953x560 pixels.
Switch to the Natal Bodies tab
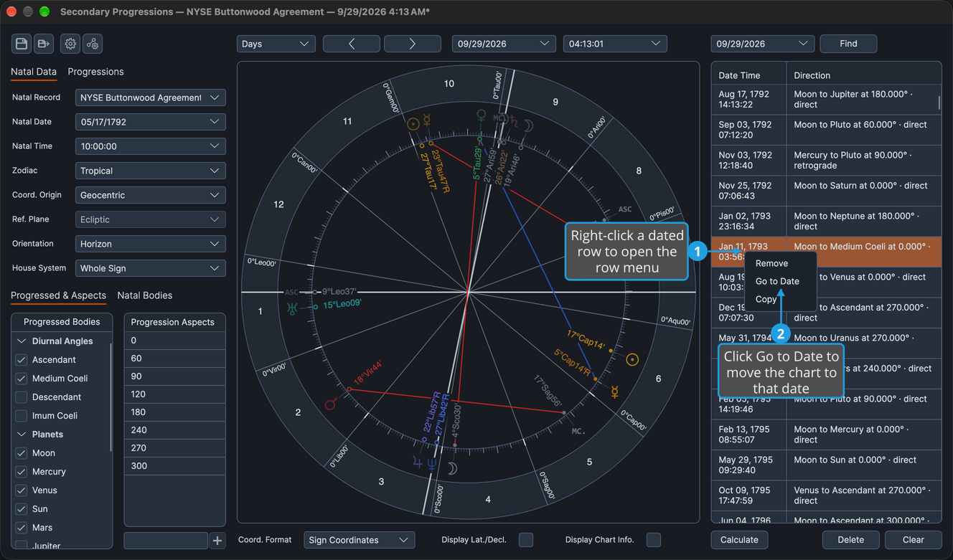[x=145, y=295]
